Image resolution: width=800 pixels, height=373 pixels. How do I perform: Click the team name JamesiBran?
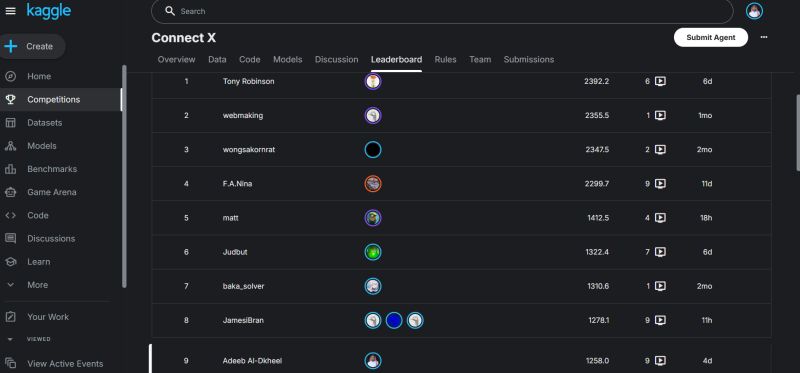pyautogui.click(x=243, y=320)
